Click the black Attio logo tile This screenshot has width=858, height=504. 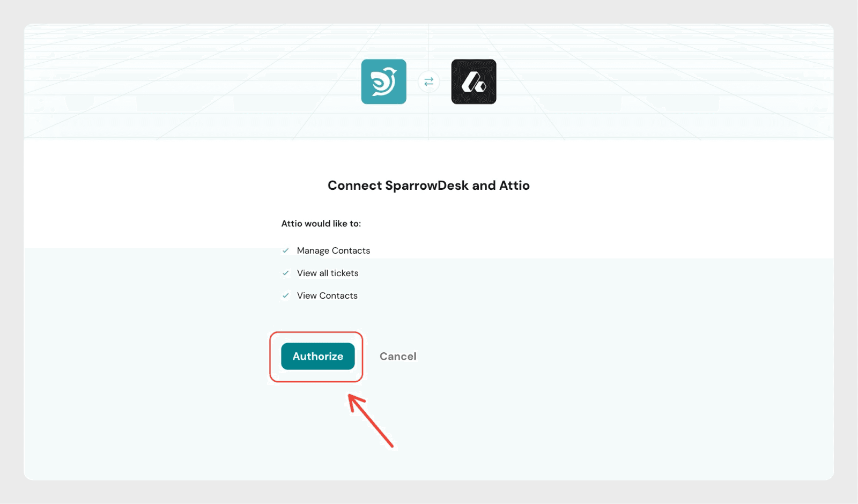474,81
